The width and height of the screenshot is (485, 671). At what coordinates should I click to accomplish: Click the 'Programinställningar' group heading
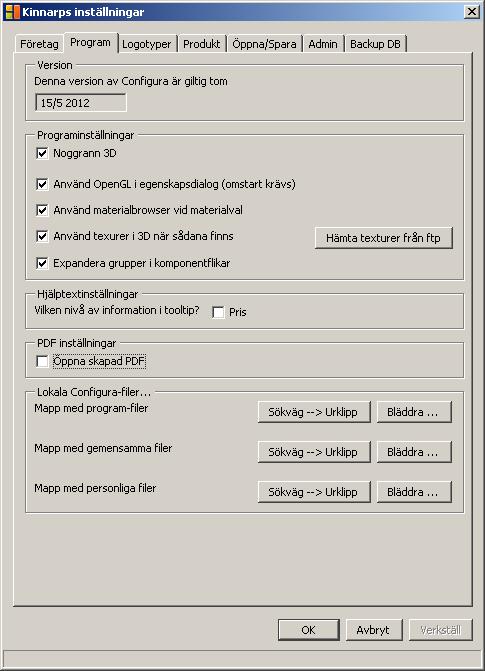click(x=86, y=135)
